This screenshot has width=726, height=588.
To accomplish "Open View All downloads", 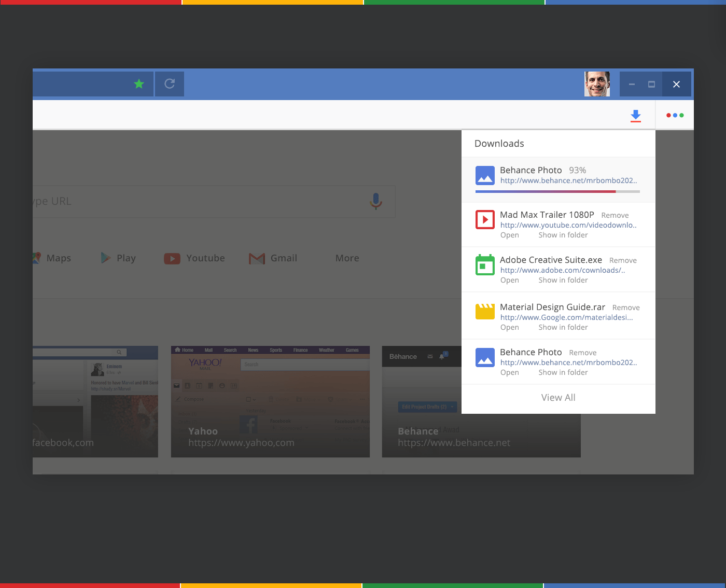I will coord(558,397).
